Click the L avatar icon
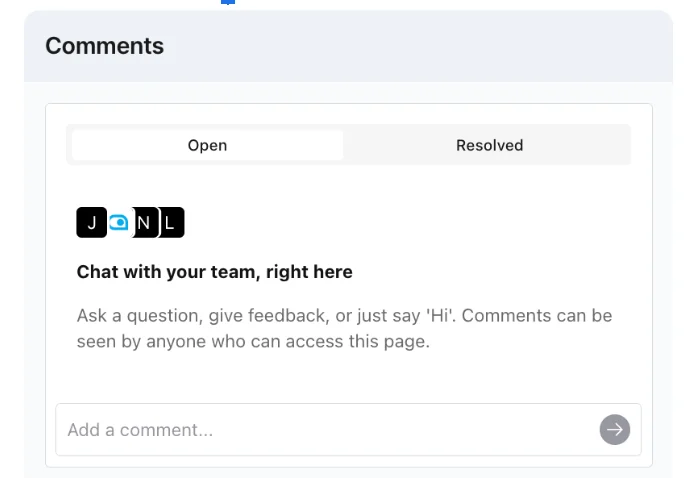686x478 pixels. tap(171, 223)
